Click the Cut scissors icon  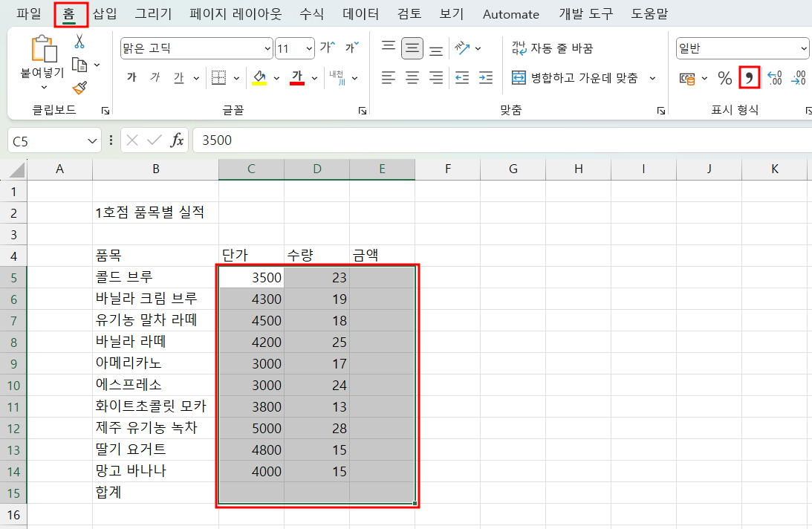tap(79, 41)
